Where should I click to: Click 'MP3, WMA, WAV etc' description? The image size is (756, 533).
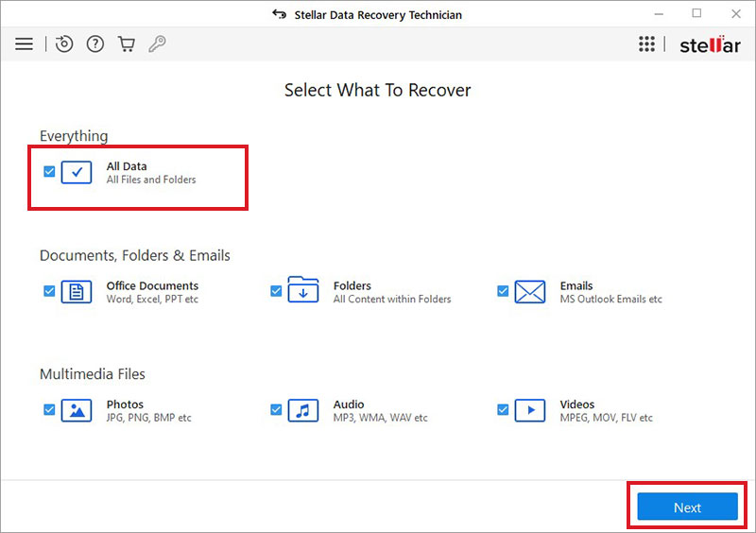[381, 419]
